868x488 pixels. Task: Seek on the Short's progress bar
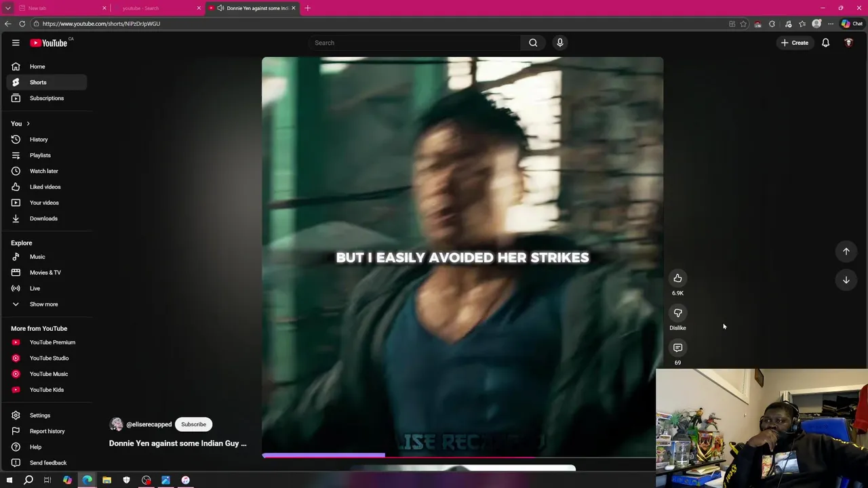tap(462, 455)
